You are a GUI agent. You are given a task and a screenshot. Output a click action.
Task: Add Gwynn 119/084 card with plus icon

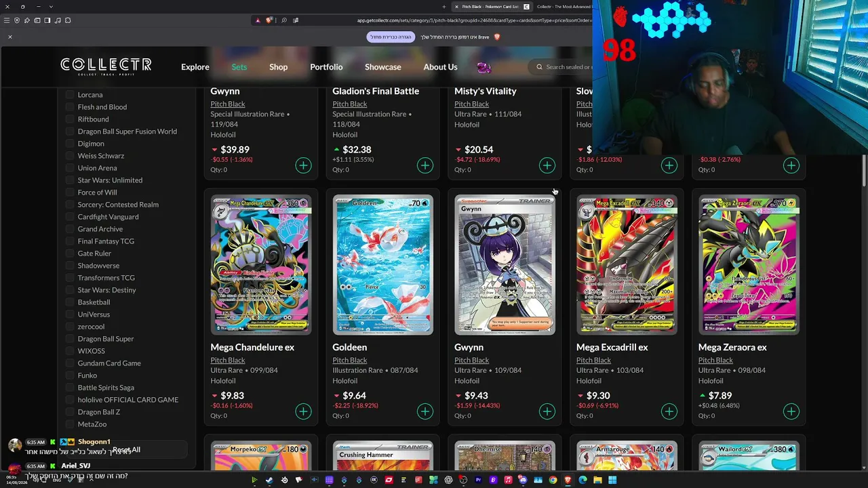pyautogui.click(x=303, y=165)
